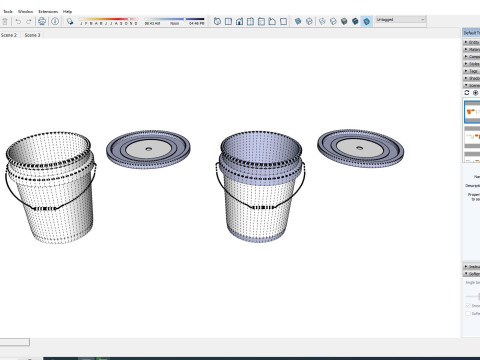Switch to Left view
The image size is (480, 360).
pos(272,22)
